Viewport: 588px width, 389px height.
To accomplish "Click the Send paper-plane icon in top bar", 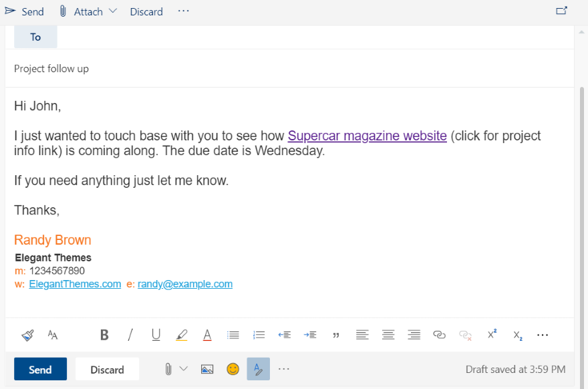I will (10, 11).
